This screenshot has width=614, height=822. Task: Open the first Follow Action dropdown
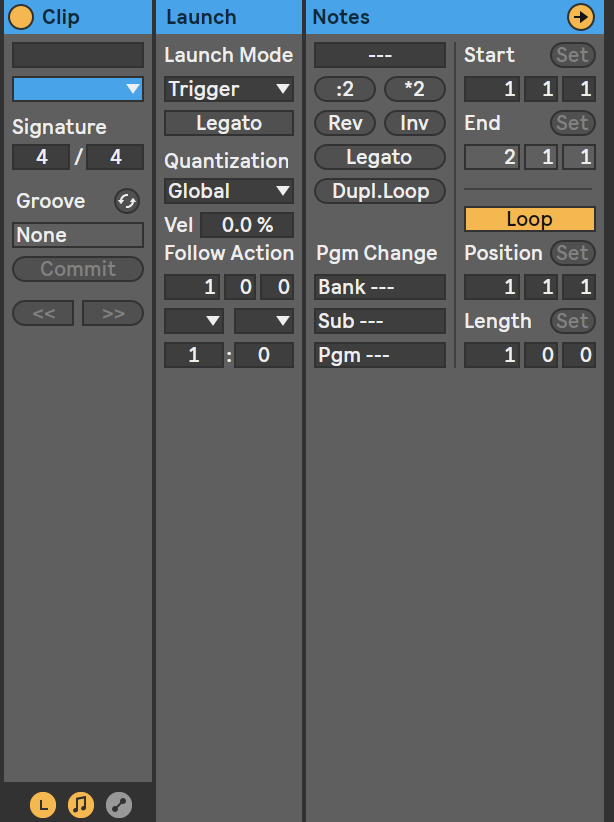coord(194,321)
